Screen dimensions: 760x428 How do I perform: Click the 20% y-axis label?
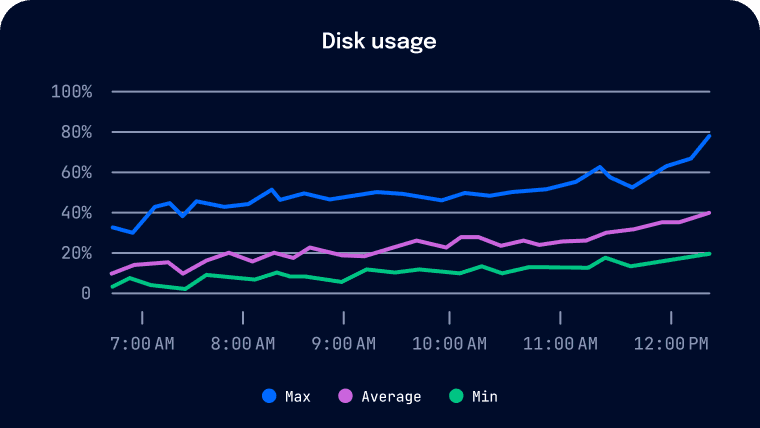pyautogui.click(x=75, y=253)
